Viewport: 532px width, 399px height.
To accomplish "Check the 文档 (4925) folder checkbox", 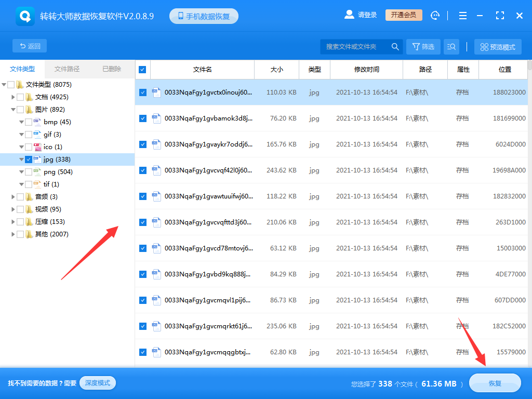I will click(x=20, y=97).
